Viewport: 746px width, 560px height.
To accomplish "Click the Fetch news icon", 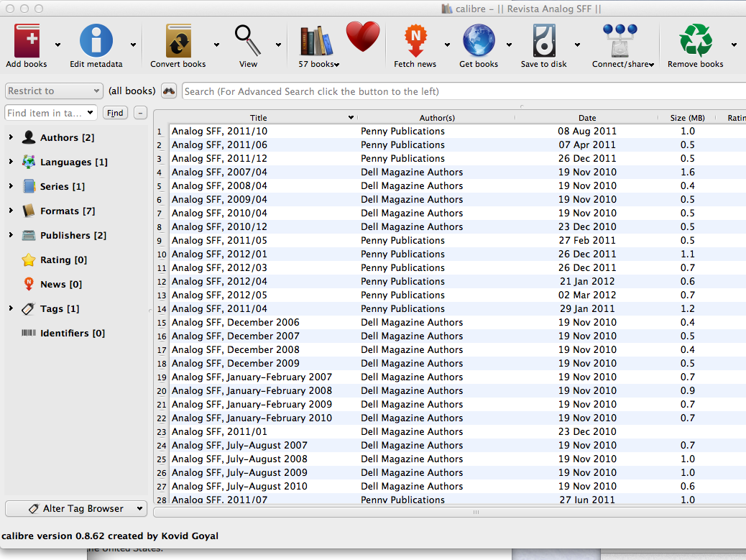I will (x=415, y=41).
